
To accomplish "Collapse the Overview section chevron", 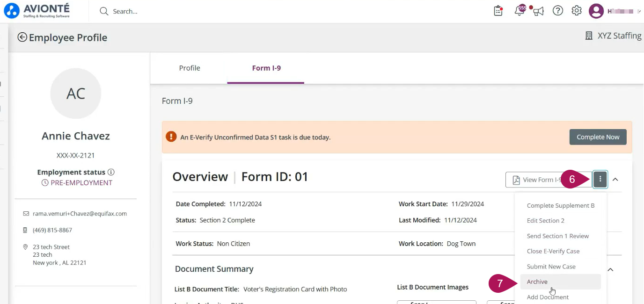I will 615,180.
